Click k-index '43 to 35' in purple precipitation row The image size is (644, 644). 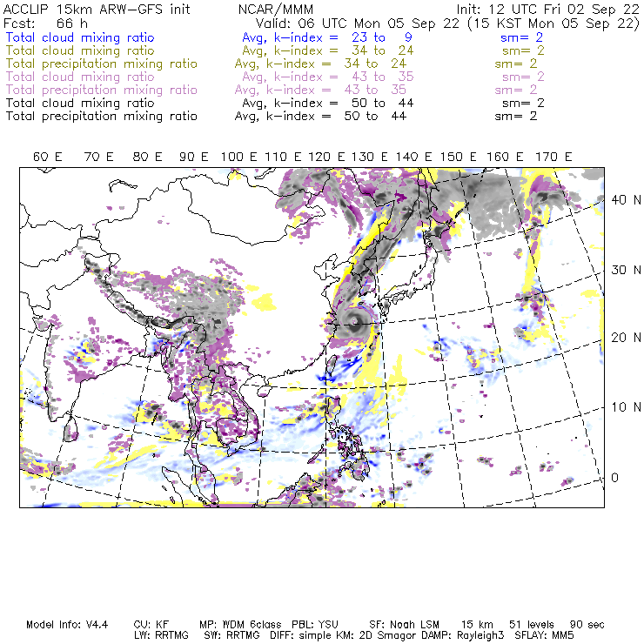tap(375, 90)
